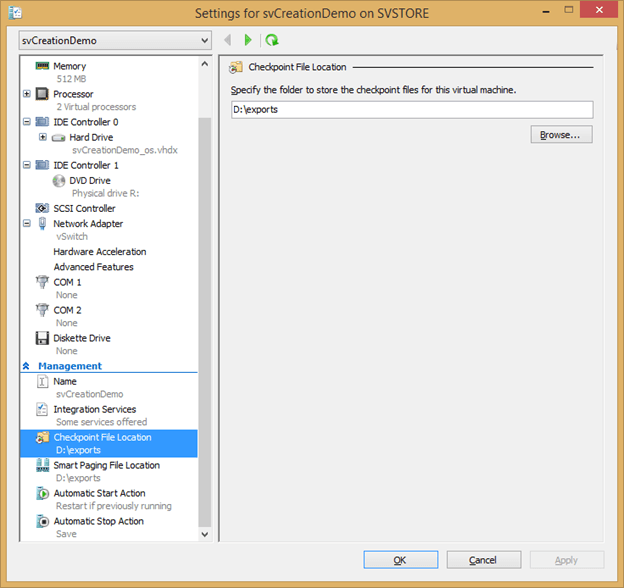Screen dimensions: 624x588
Task: Select the DVD Drive disc icon
Action: (58, 181)
